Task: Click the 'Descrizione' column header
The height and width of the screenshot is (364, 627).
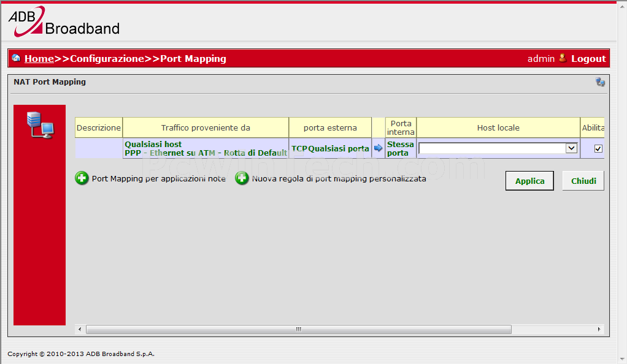Action: pyautogui.click(x=99, y=128)
